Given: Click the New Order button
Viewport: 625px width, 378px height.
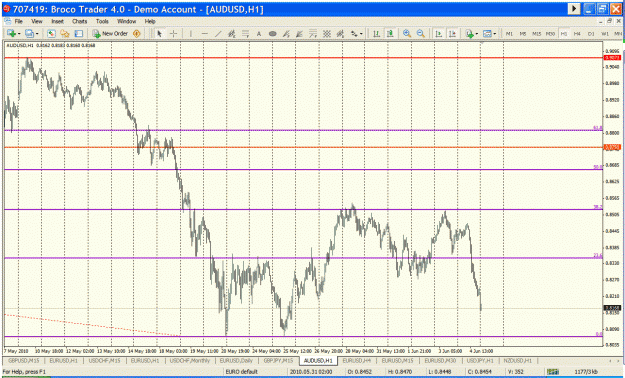Looking at the screenshot, I should (110, 34).
